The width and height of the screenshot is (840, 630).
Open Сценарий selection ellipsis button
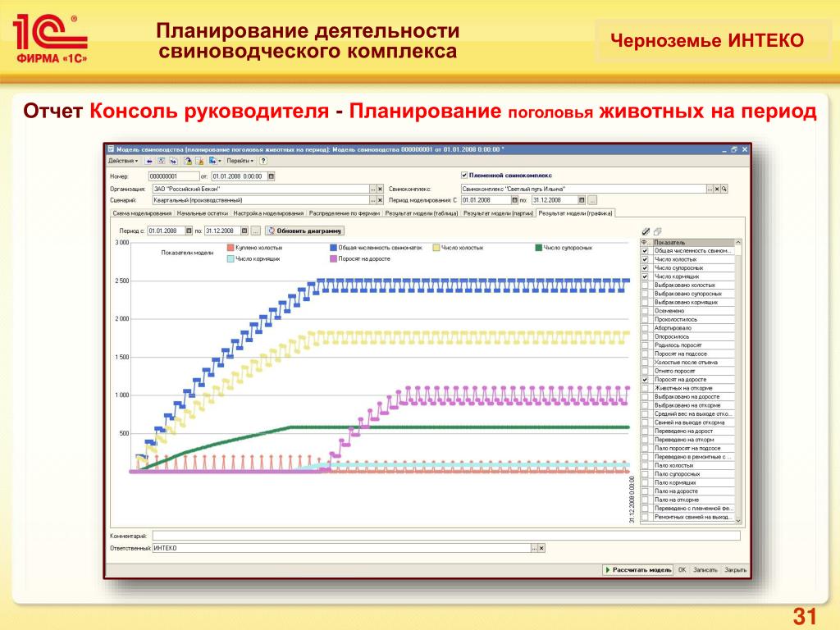pyautogui.click(x=373, y=200)
